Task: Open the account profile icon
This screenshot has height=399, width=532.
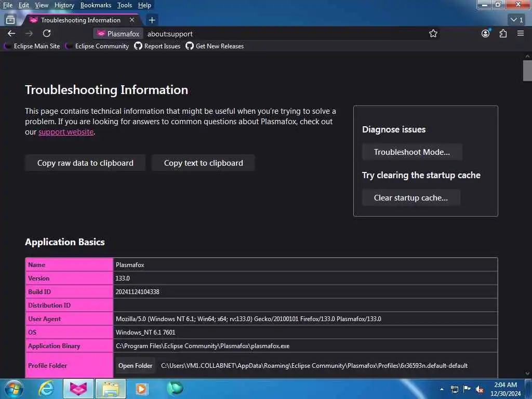Action: [x=486, y=33]
